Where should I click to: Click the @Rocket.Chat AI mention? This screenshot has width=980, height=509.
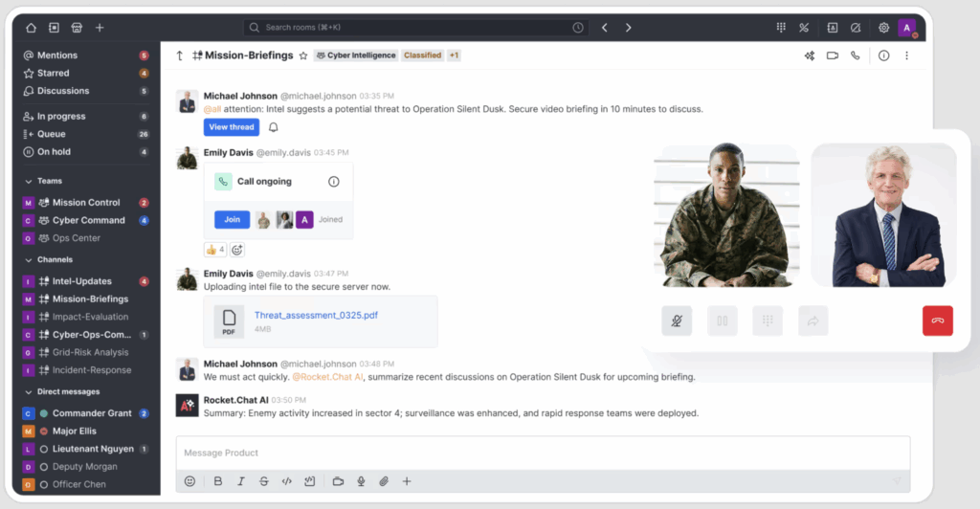tap(327, 377)
